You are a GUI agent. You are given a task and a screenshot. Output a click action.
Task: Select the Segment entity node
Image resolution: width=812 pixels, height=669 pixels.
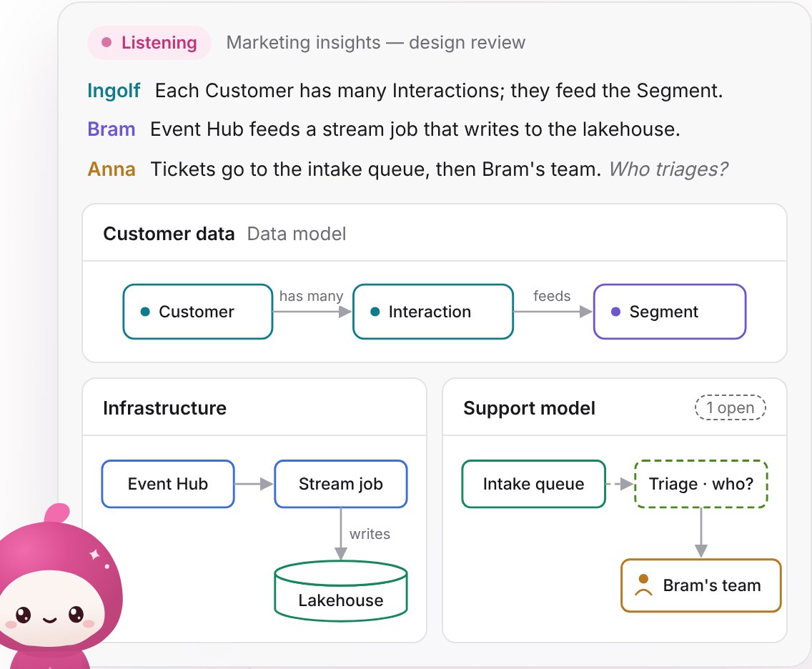point(670,312)
